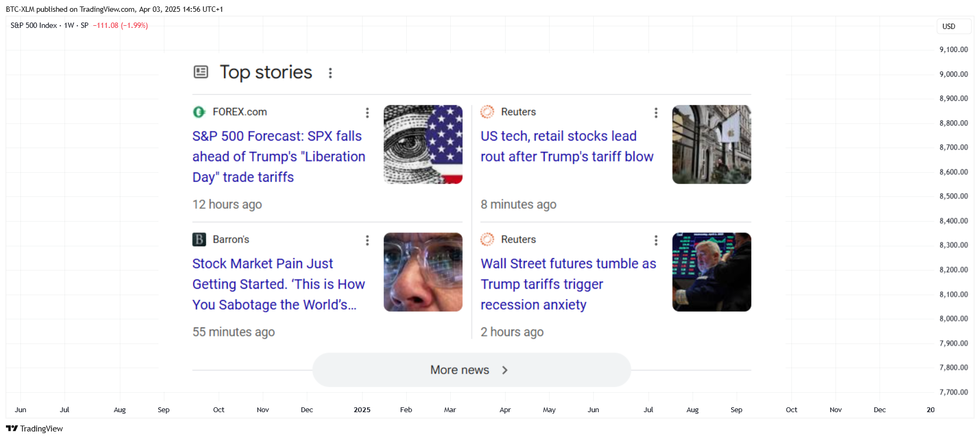Click the TradingView logo at bottom left
The width and height of the screenshot is (980, 439).
[x=34, y=428]
